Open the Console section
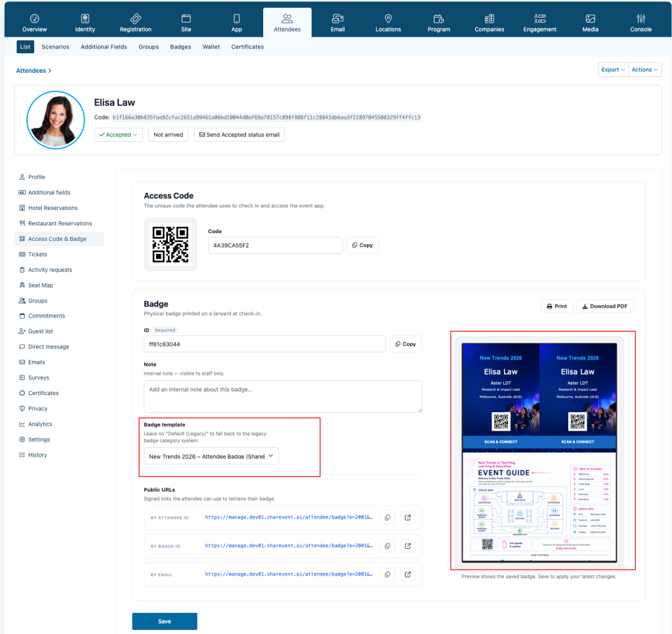The width and height of the screenshot is (672, 634). (640, 23)
